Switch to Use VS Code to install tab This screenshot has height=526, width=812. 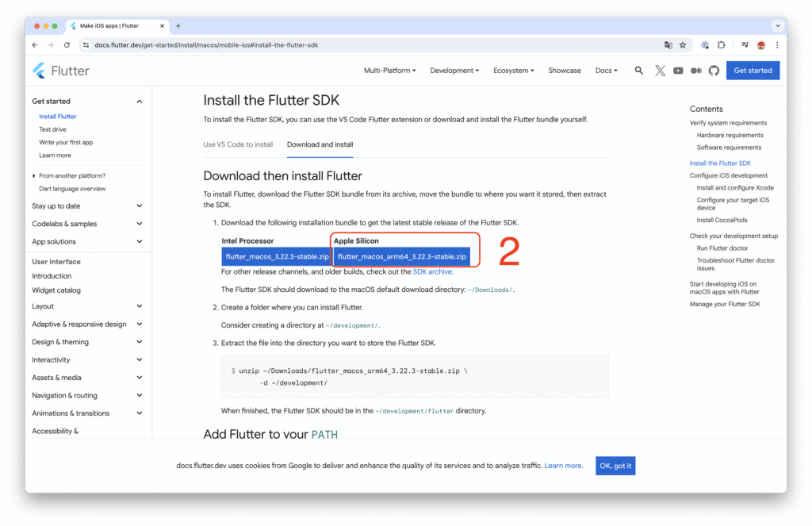pos(238,144)
